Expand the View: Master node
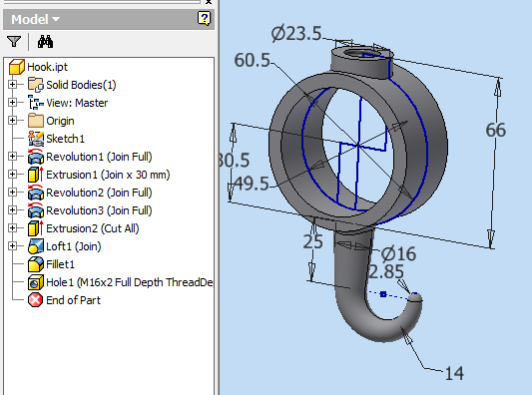This screenshot has height=395, width=532. [x=13, y=103]
